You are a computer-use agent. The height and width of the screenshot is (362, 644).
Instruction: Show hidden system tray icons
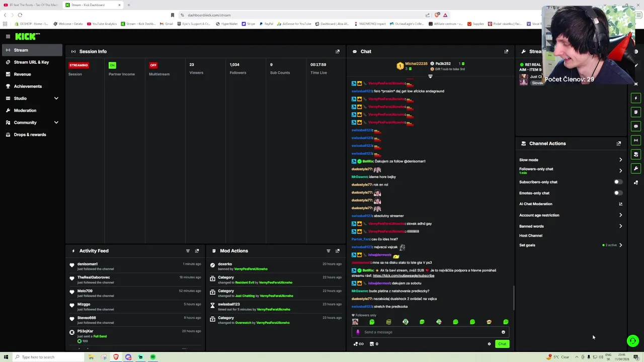click(577, 357)
